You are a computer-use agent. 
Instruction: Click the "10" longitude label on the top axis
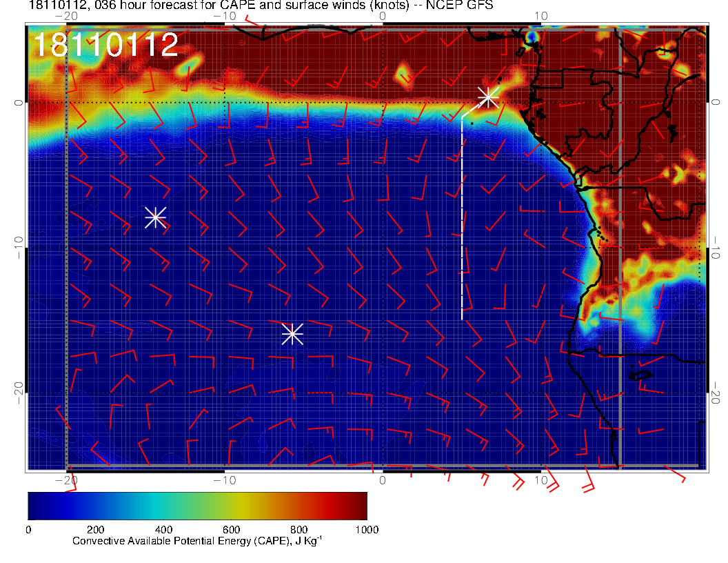point(541,16)
